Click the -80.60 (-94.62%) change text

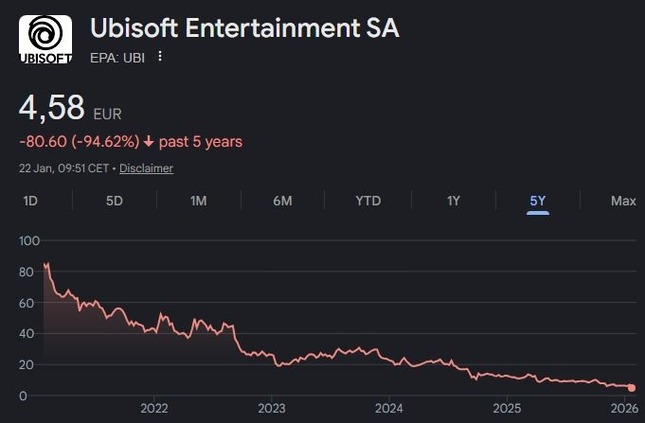[x=78, y=142]
